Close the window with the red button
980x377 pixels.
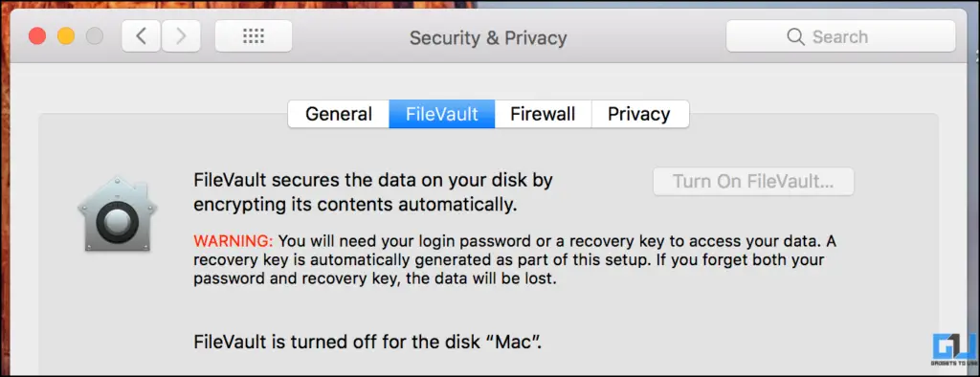click(x=37, y=36)
